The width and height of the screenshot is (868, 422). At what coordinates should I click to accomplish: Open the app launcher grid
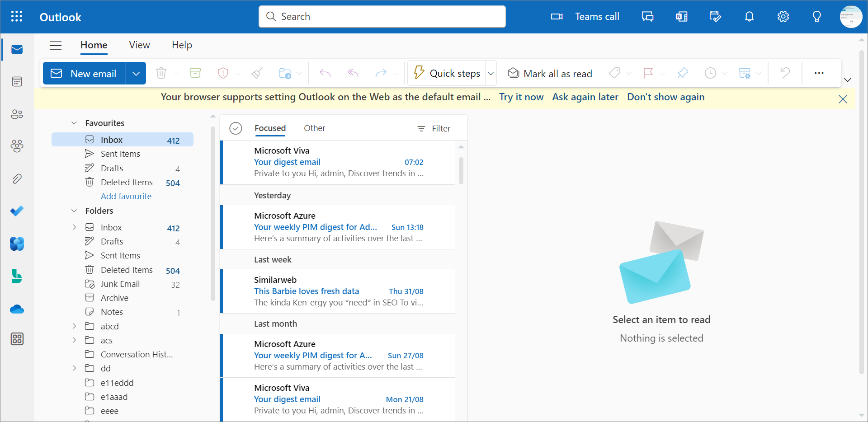17,17
